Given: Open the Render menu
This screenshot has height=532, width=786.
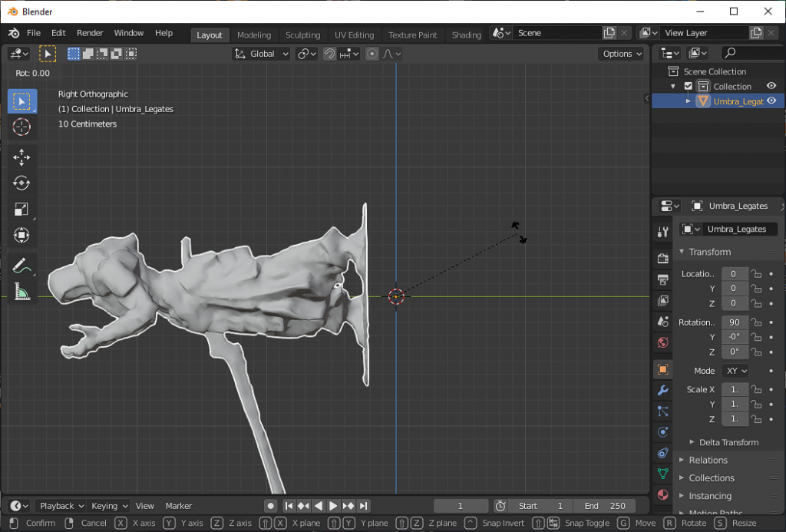Looking at the screenshot, I should click(90, 32).
